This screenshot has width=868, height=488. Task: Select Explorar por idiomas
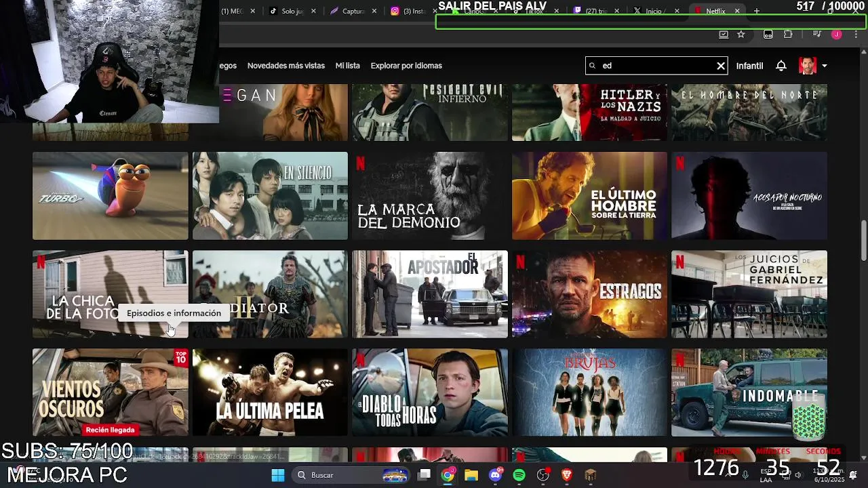point(406,66)
